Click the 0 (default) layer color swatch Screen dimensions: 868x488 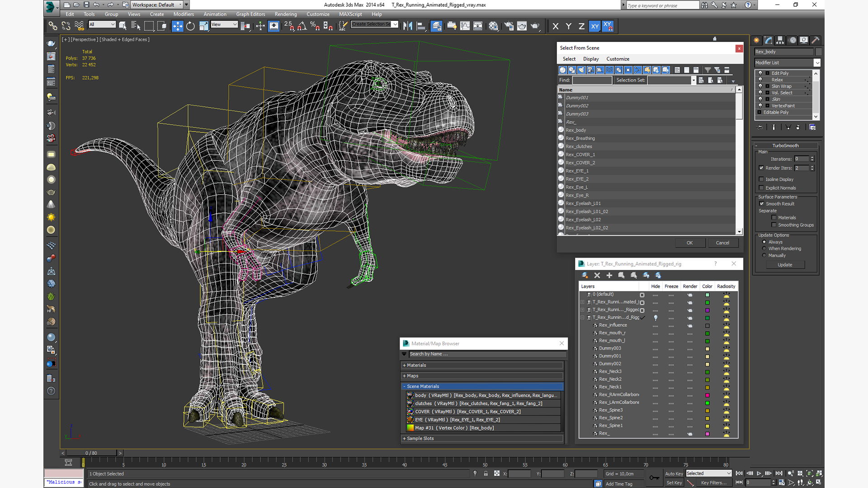point(708,295)
